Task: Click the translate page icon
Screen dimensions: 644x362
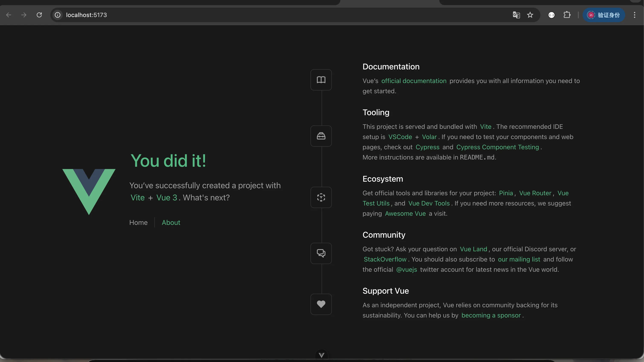Action: 516,15
